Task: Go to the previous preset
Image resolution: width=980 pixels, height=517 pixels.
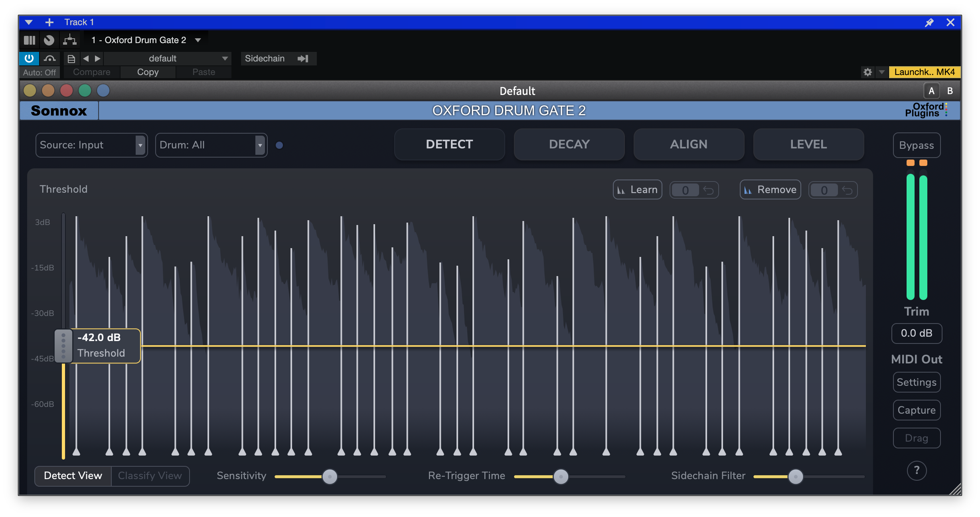Action: point(86,59)
